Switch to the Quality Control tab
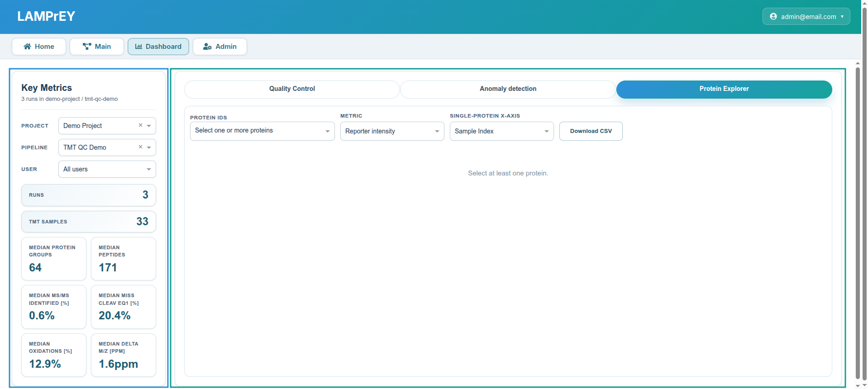This screenshot has height=389, width=868. tap(292, 89)
